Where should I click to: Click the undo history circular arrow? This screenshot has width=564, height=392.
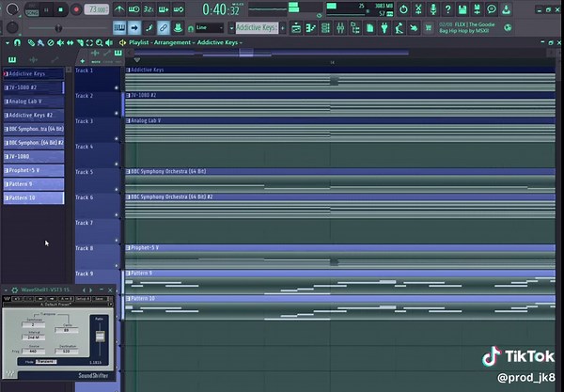[403, 9]
